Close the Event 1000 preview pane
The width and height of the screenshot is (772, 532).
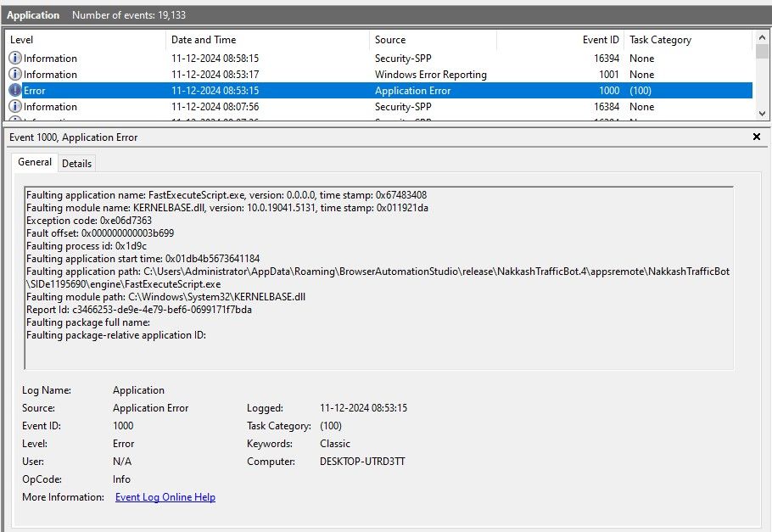click(x=757, y=137)
